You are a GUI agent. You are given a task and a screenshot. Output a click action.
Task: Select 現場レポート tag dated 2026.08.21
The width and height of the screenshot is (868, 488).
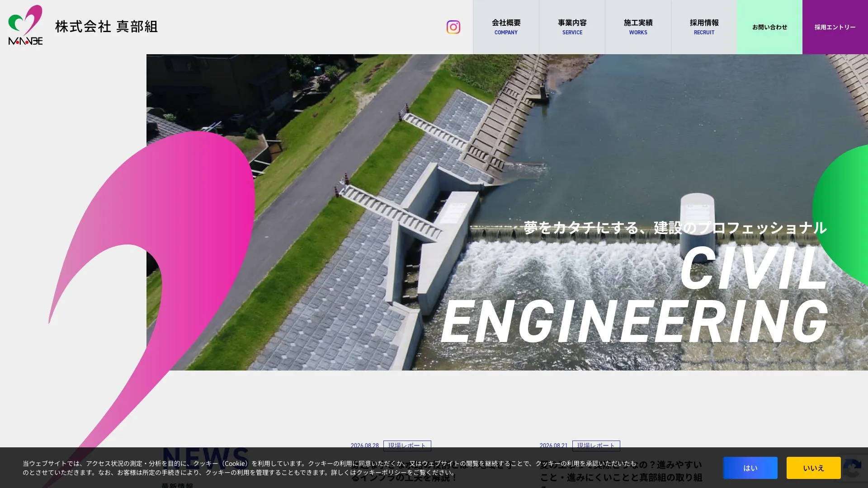596,446
